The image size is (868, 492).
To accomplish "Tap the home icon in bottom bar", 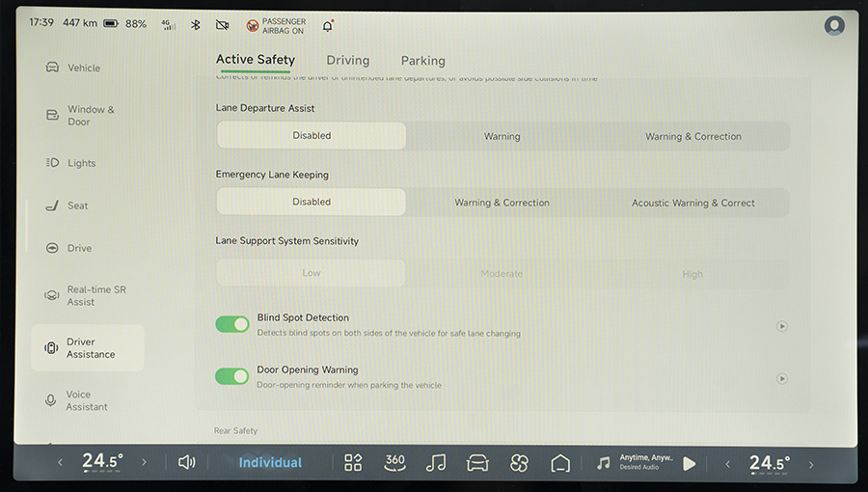I will pos(560,463).
